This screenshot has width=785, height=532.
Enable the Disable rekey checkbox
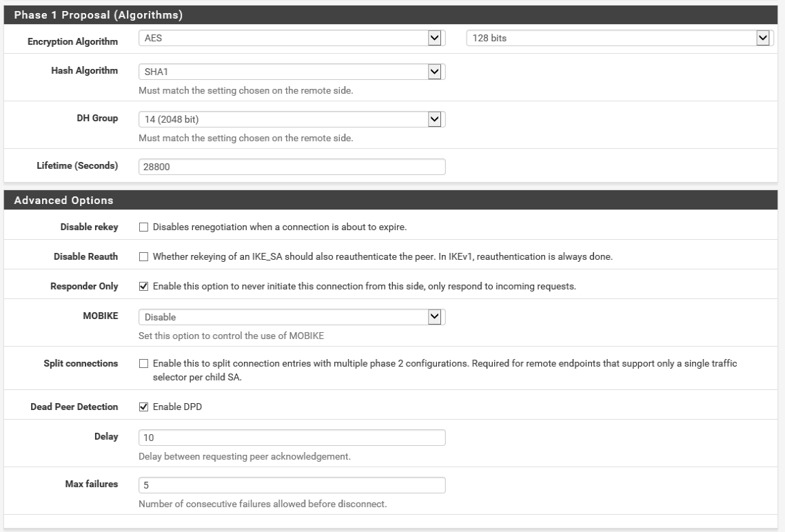tap(144, 227)
